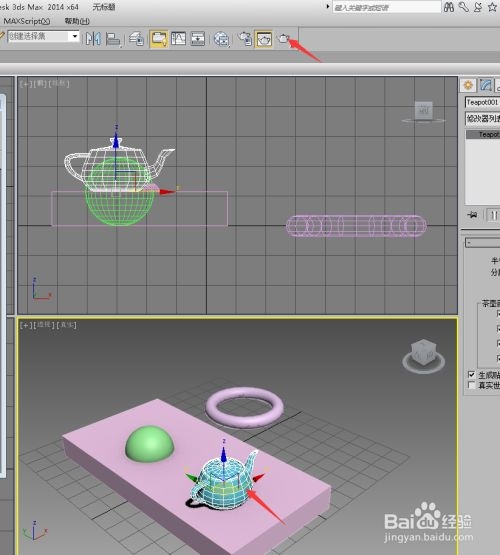This screenshot has height=555, width=500.
Task: Open the Curve Editor icon
Action: click(178, 39)
